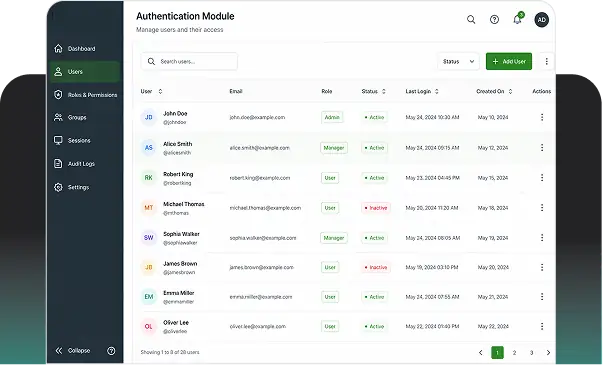603x365 pixels.
Task: Go to next page arrow
Action: point(548,352)
